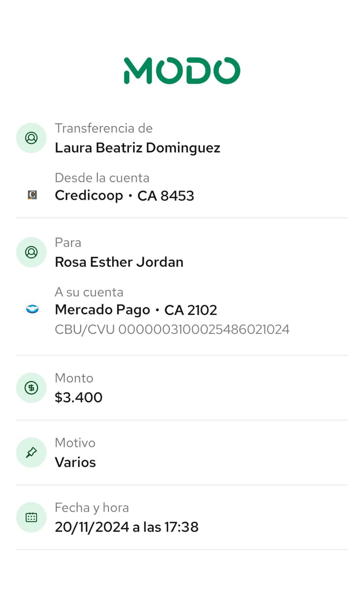364x611 pixels.
Task: Click the CBU/CVU number line
Action: pos(172,329)
